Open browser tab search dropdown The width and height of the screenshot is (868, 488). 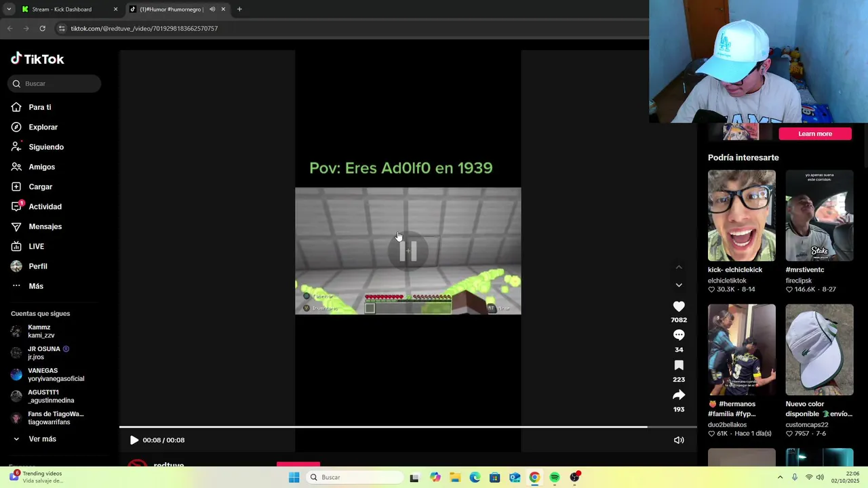coord(8,9)
